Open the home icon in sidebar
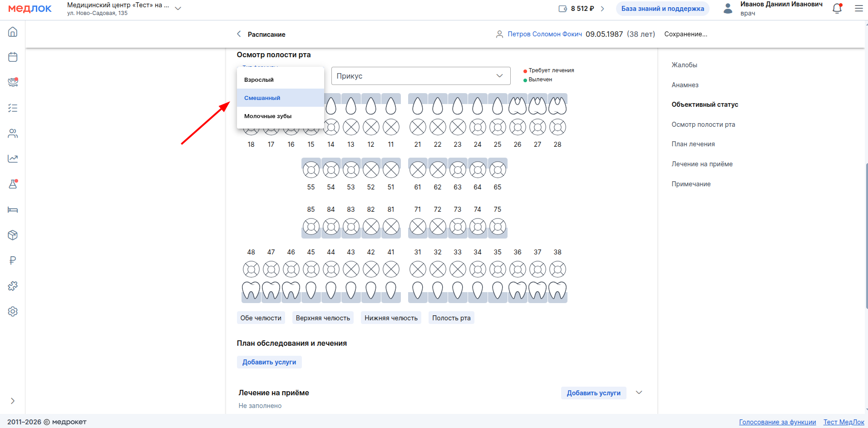 13,32
